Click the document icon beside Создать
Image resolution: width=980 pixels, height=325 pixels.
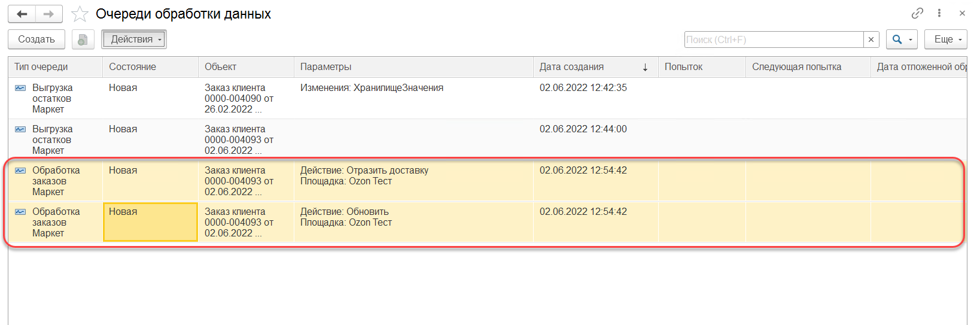pyautogui.click(x=83, y=40)
